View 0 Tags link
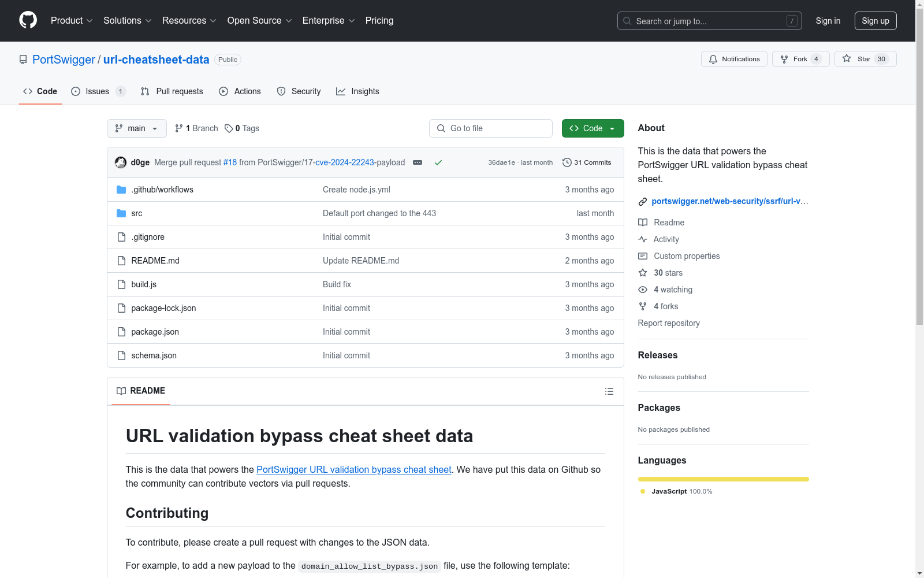This screenshot has height=578, width=924. (x=242, y=128)
